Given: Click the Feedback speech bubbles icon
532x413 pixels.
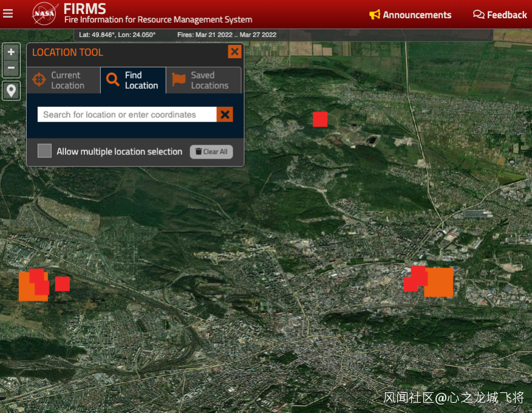Looking at the screenshot, I should 479,15.
